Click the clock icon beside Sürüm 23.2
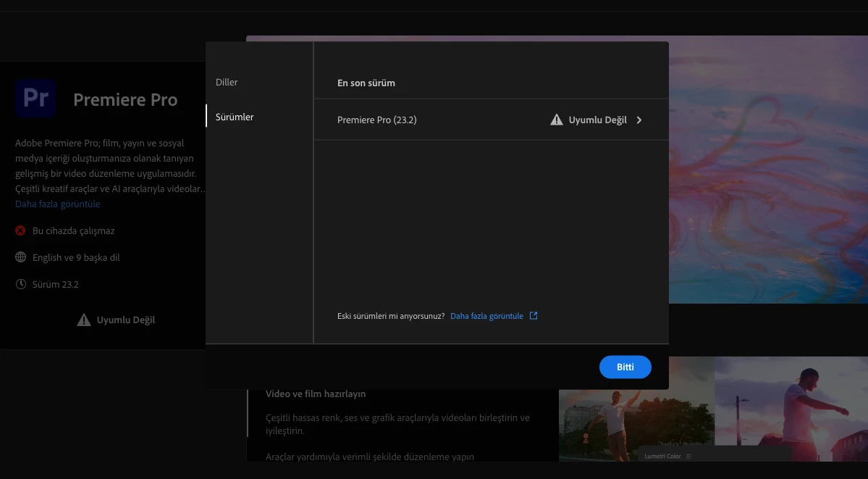The width and height of the screenshot is (868, 479). coord(20,284)
